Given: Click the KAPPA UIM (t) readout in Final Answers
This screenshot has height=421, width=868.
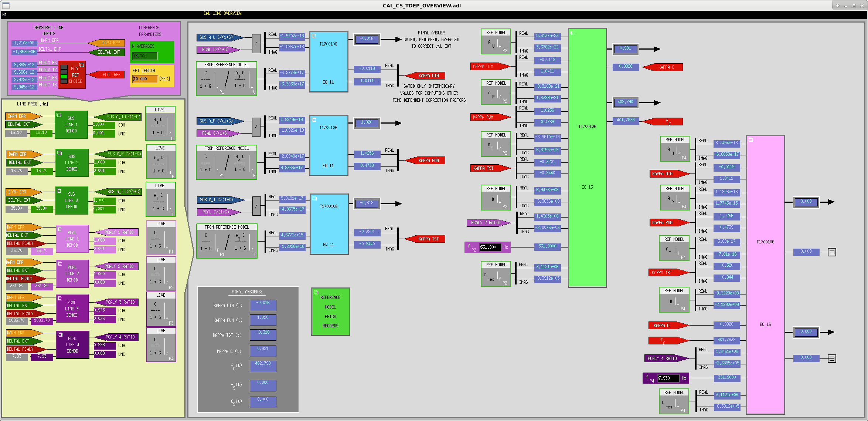Looking at the screenshot, I should pyautogui.click(x=263, y=305).
